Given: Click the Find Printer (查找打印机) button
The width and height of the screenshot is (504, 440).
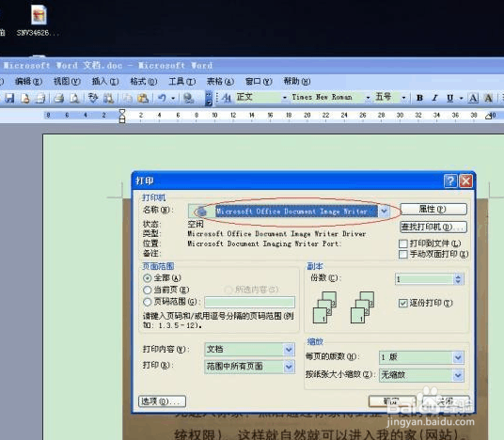Looking at the screenshot, I should click(x=433, y=227).
